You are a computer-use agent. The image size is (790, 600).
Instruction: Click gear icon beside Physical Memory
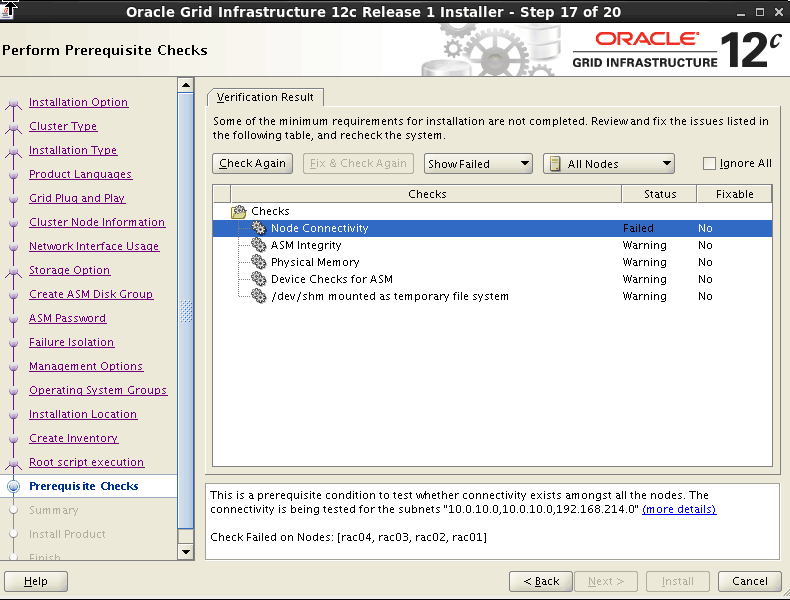[x=258, y=262]
